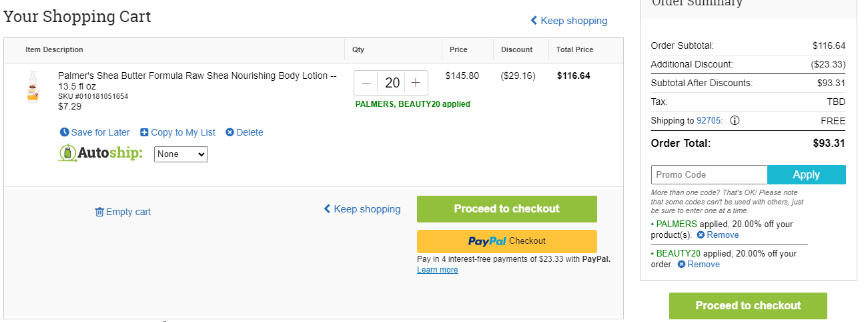Click the Empty cart trash icon

pos(99,212)
